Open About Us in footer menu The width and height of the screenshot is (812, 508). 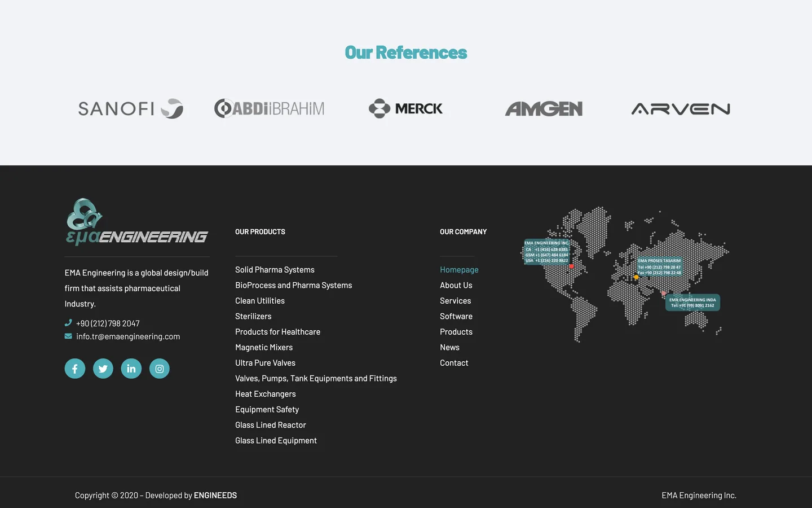tap(456, 286)
